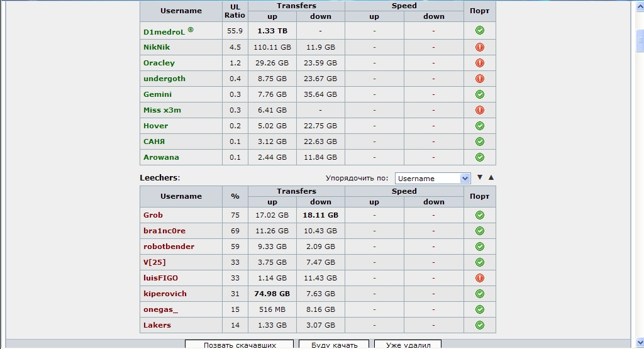Click the green port icon in Grob row
This screenshot has height=349, width=644.
coord(479,215)
